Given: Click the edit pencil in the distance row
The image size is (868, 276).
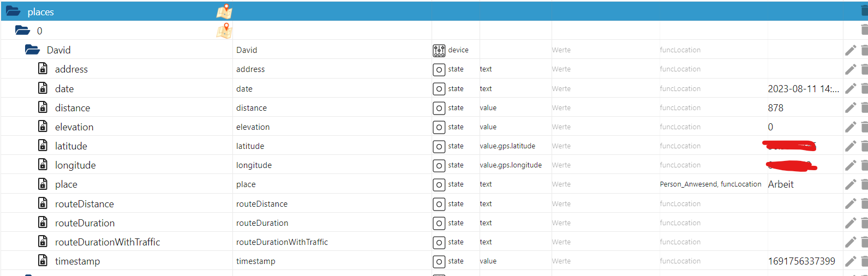Looking at the screenshot, I should point(850,108).
